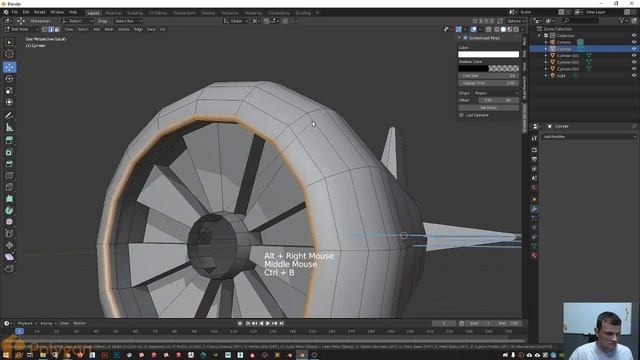640x360 pixels.
Task: Click the current frame number field
Action: (x=444, y=323)
